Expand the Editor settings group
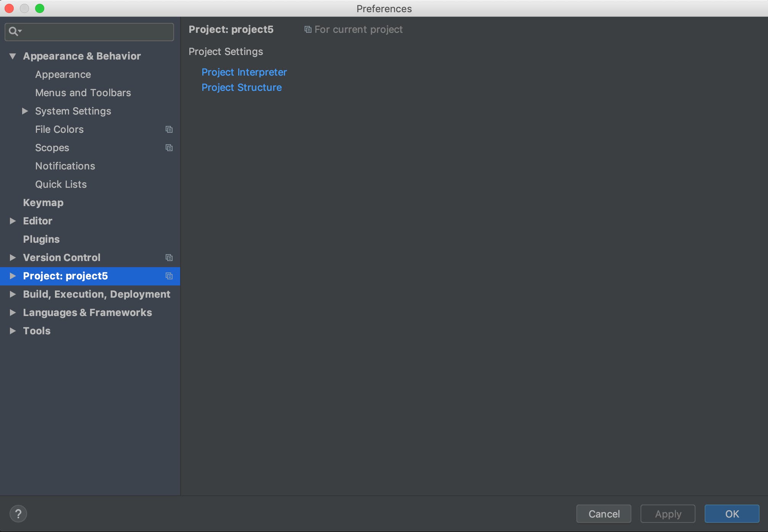The width and height of the screenshot is (768, 532). point(13,221)
